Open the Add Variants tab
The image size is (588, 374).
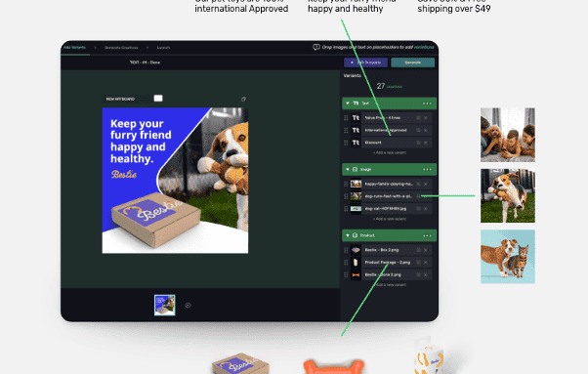pyautogui.click(x=74, y=48)
